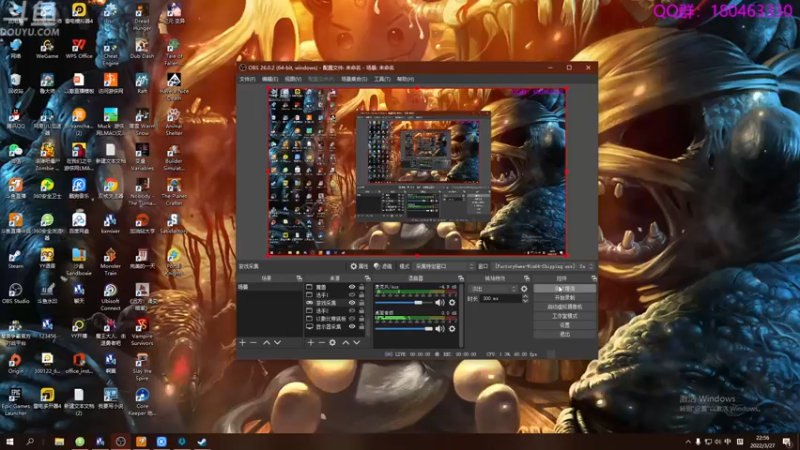Open Steam desktop shortcut

[15, 259]
